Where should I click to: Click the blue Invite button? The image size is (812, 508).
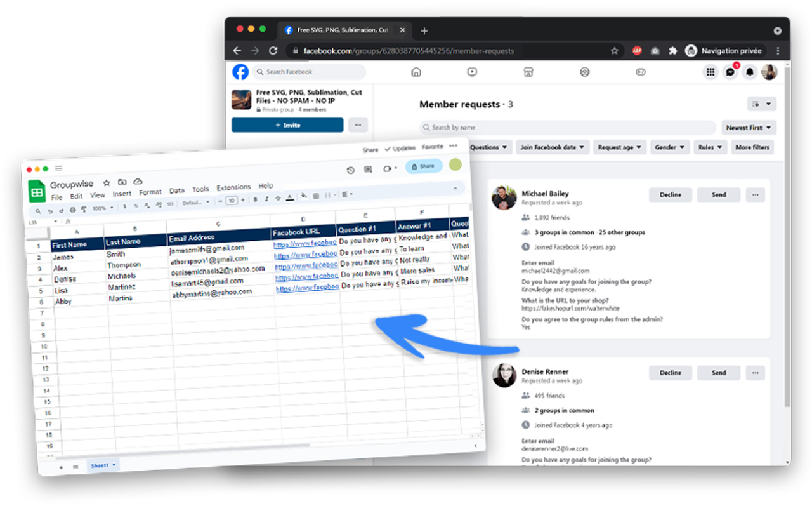[287, 125]
